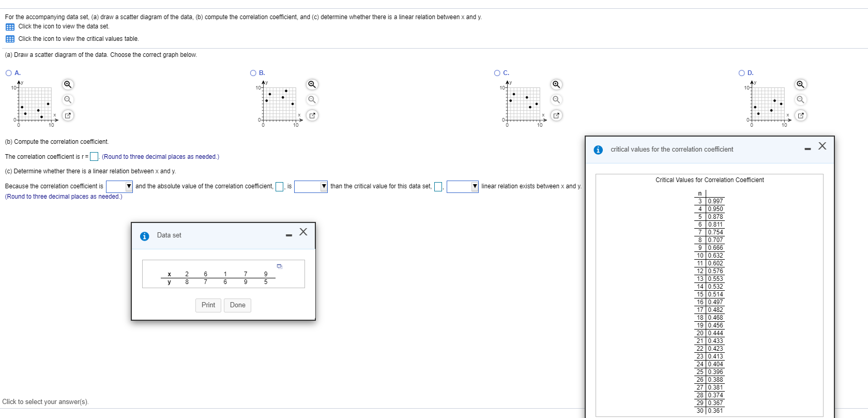Zoom in on graph B
The height and width of the screenshot is (418, 868).
click(x=312, y=84)
